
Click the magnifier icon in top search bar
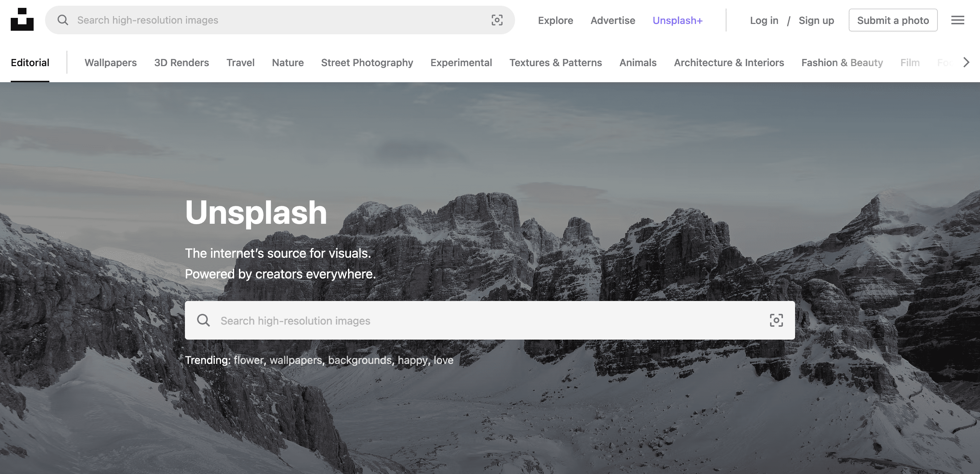coord(63,20)
